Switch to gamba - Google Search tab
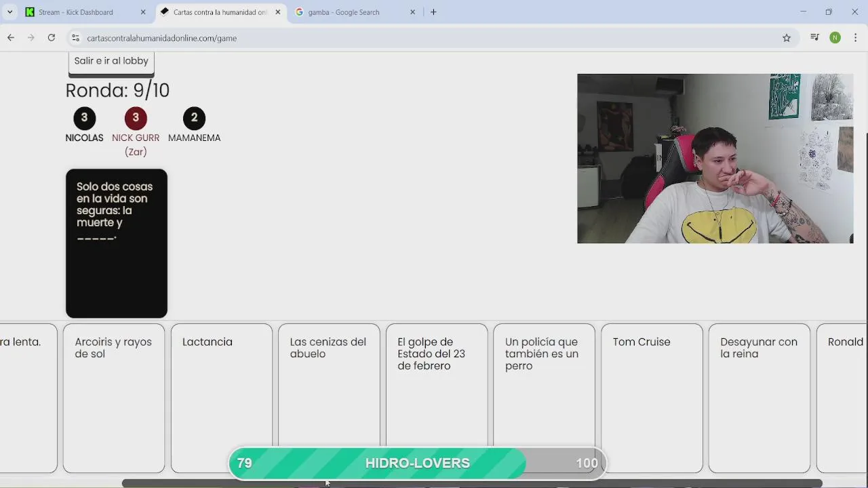 [x=356, y=12]
